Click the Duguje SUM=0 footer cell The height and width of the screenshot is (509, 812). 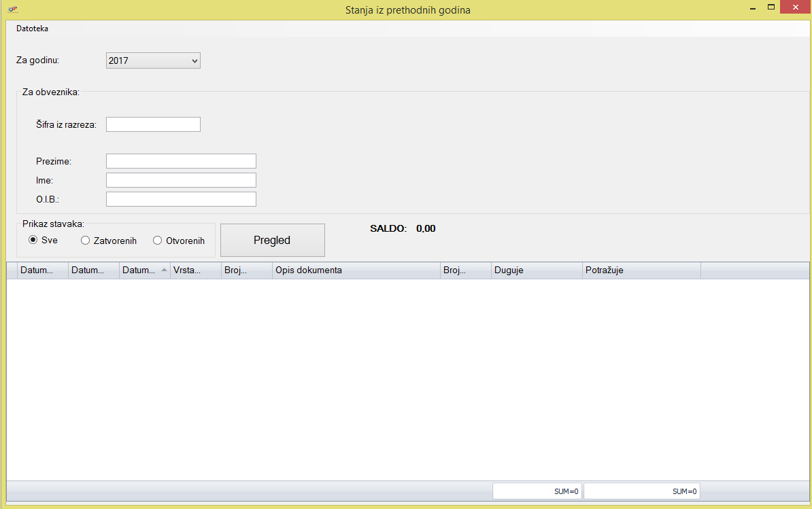[537, 491]
